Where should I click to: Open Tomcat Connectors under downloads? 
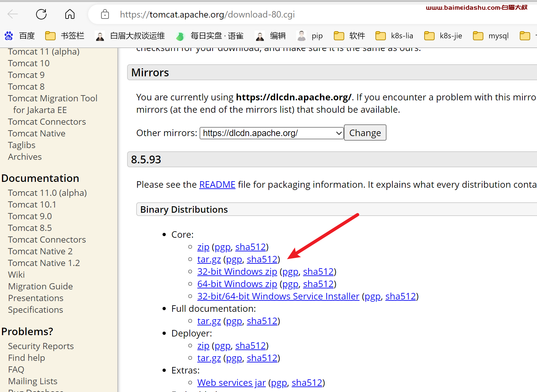[x=47, y=122]
